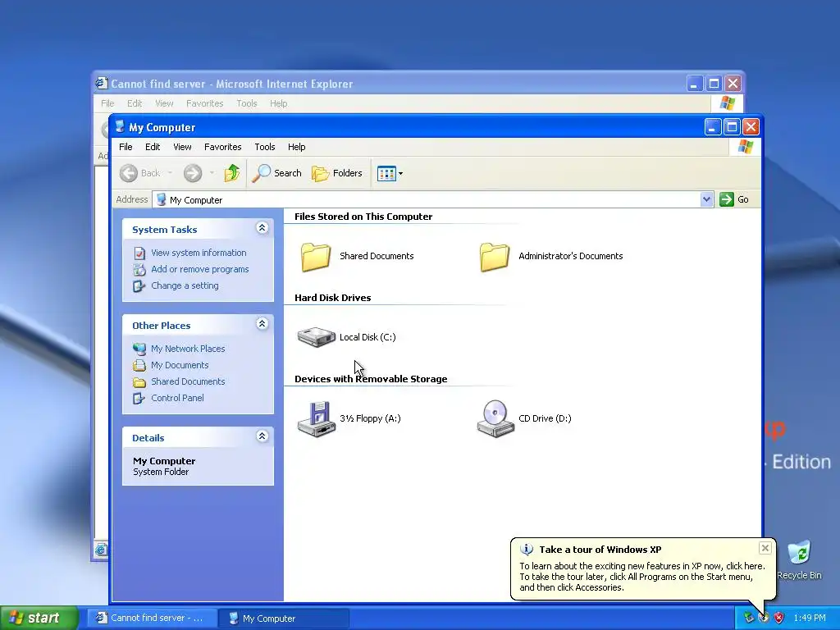This screenshot has width=840, height=630.
Task: Expand the Address bar dropdown
Action: (x=706, y=199)
